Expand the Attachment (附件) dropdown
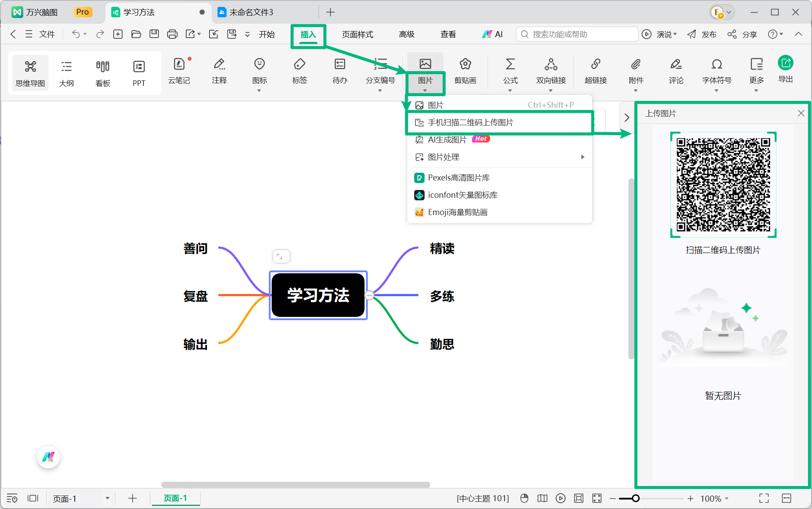Screen dimensions: 812x509 pyautogui.click(x=636, y=91)
